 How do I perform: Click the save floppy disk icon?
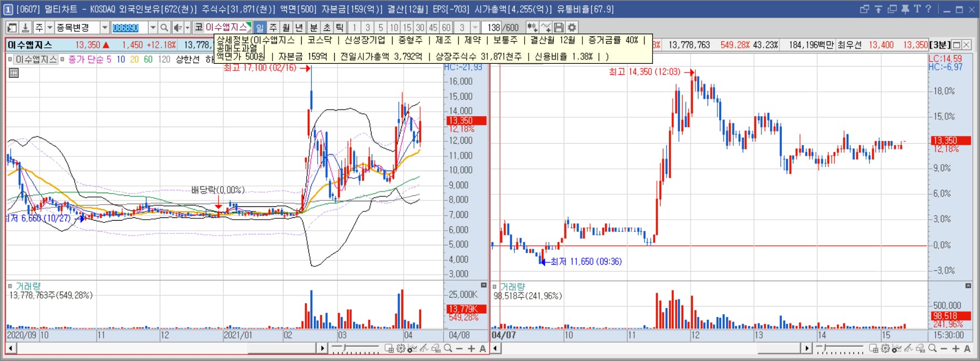coord(559,28)
